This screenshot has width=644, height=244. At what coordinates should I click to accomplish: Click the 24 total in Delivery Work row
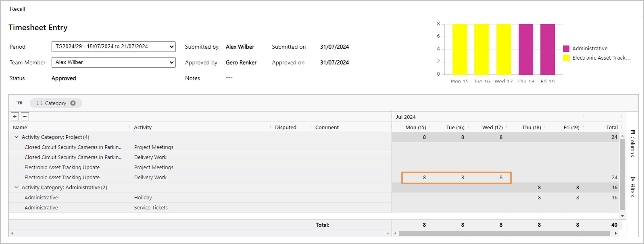pos(614,177)
